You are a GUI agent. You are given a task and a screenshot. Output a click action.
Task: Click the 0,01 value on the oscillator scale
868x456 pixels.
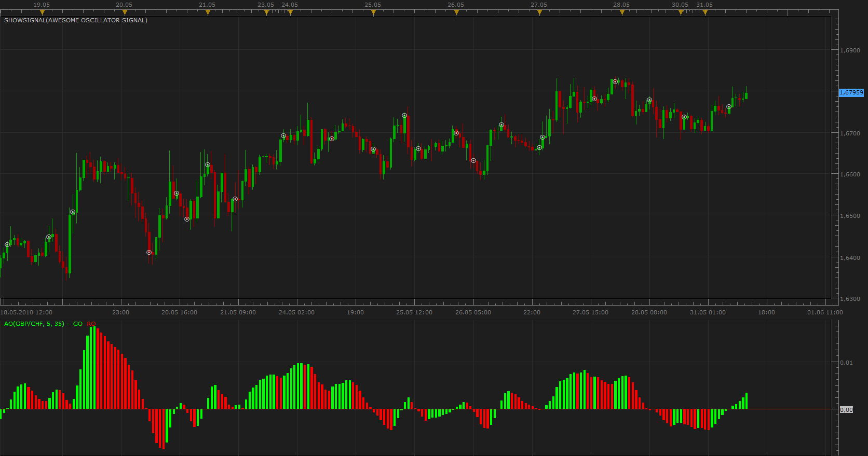point(846,363)
